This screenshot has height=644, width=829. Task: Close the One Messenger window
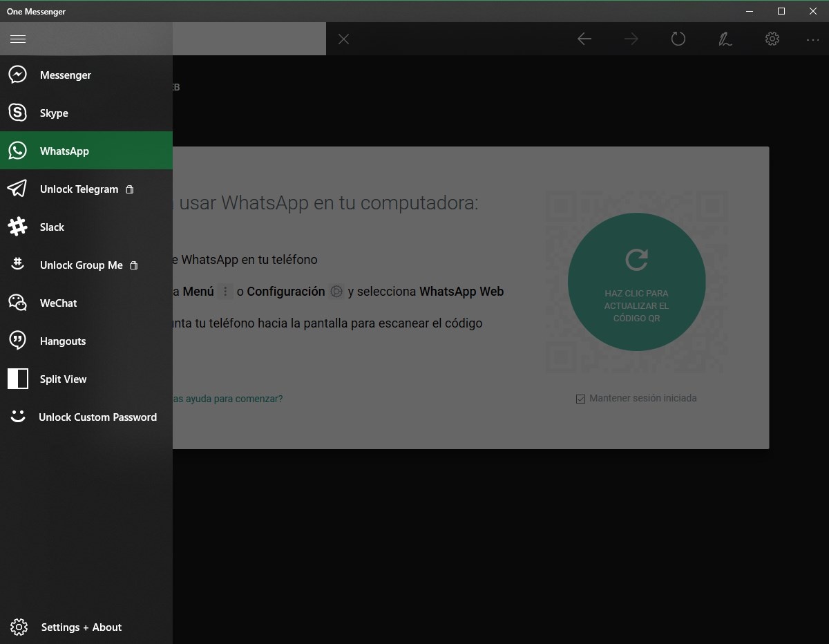tap(813, 11)
